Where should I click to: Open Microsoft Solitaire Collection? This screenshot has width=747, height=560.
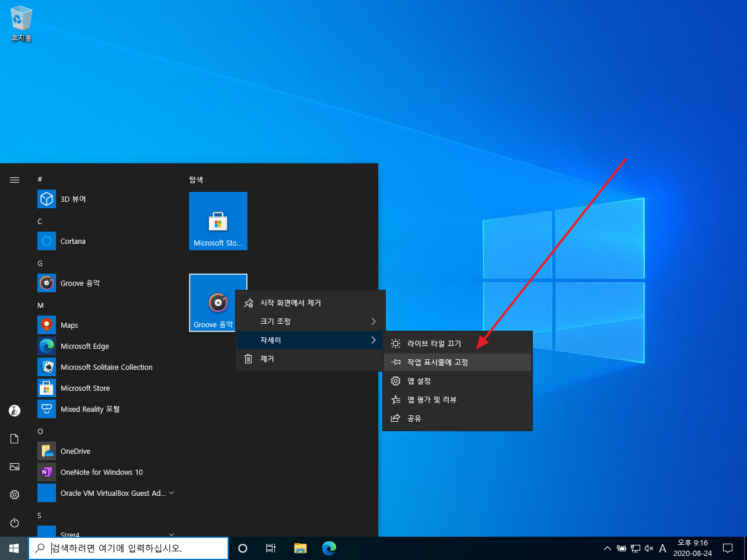(x=105, y=367)
